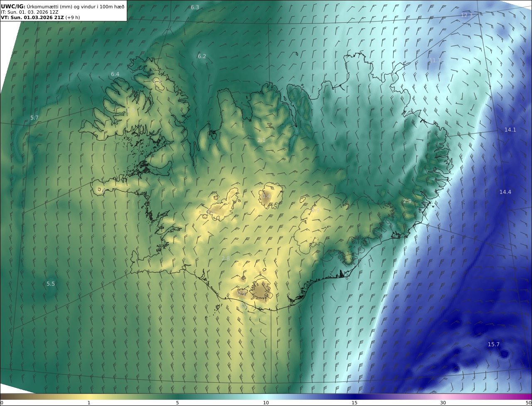The height and width of the screenshot is (406, 532).
Task: Click the map value 1.9 in the Westfjords
Action: (x=131, y=110)
